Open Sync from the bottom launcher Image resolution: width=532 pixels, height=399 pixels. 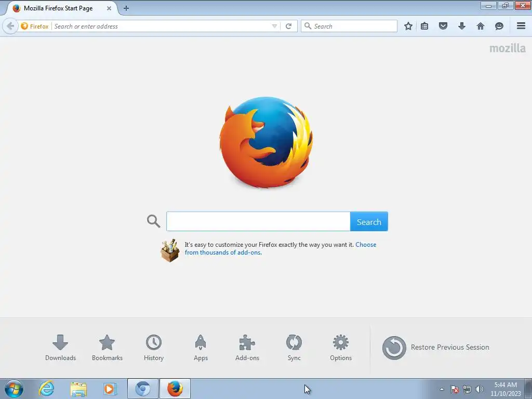coord(294,348)
